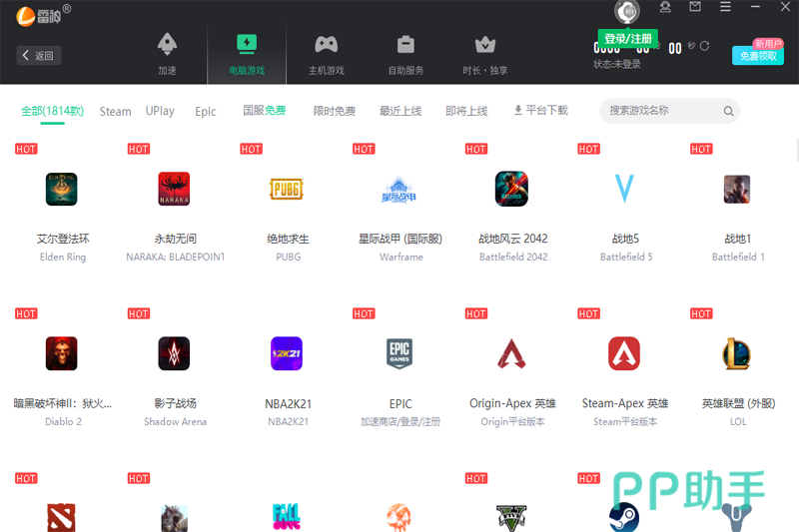Click the 战地风云 2042 title
The image size is (799, 532).
(513, 239)
